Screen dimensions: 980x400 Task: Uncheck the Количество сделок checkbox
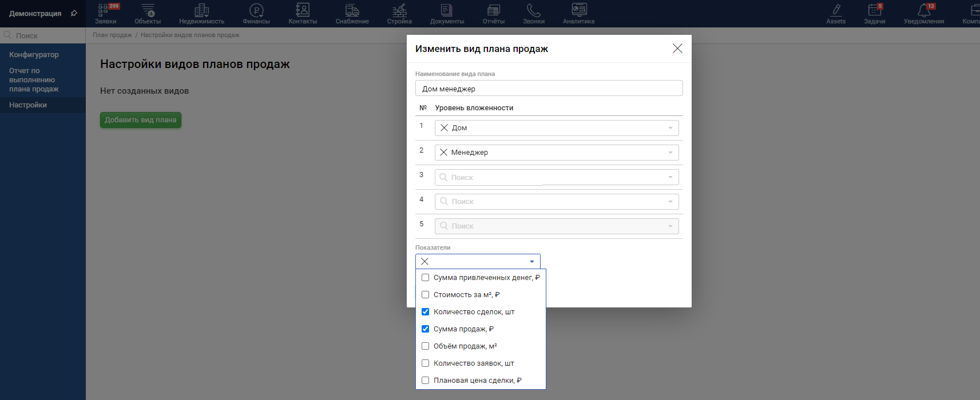(x=425, y=312)
